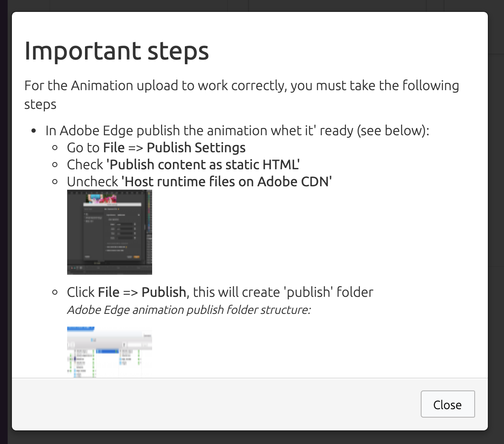Click the solid bullet before 'In Adobe Edge'

34,131
